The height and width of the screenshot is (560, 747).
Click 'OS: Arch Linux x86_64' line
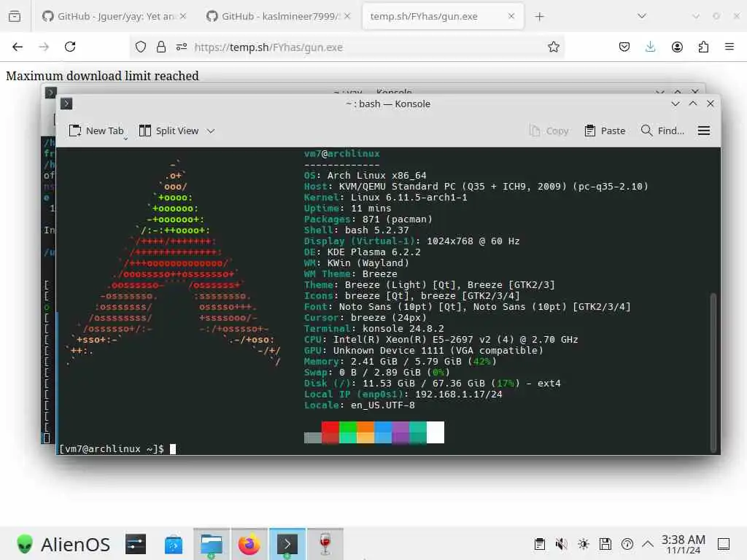tap(365, 176)
